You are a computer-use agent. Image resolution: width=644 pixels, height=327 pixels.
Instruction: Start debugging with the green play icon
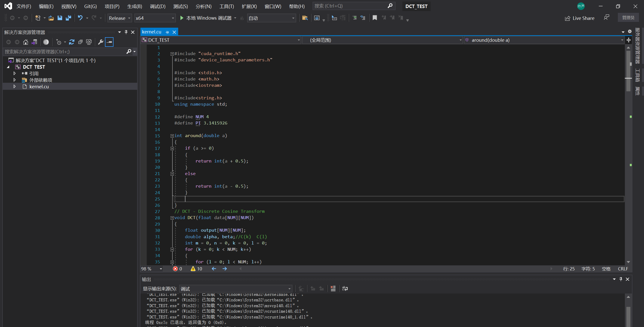tap(182, 18)
